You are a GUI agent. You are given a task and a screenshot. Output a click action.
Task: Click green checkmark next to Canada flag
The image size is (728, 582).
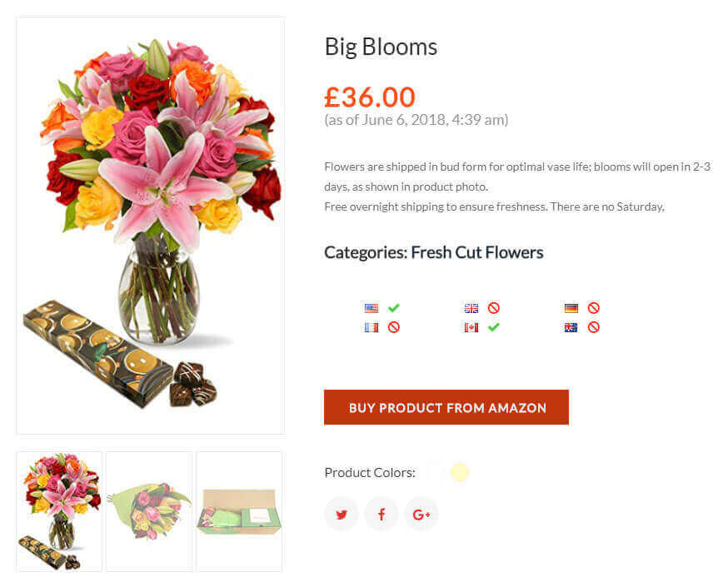pyautogui.click(x=494, y=327)
